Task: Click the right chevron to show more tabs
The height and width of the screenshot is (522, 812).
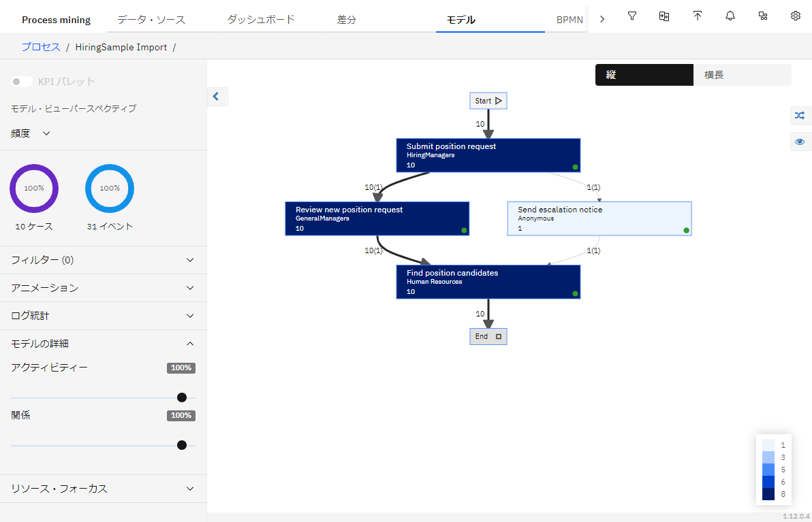Action: [602, 19]
